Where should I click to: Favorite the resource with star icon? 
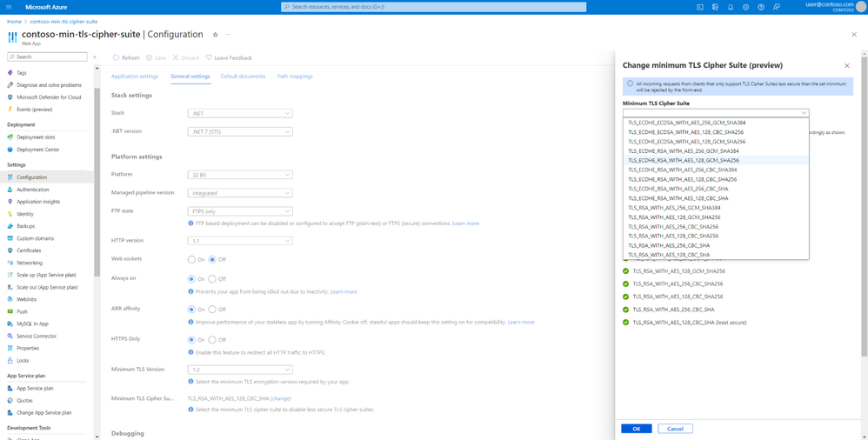[216, 34]
